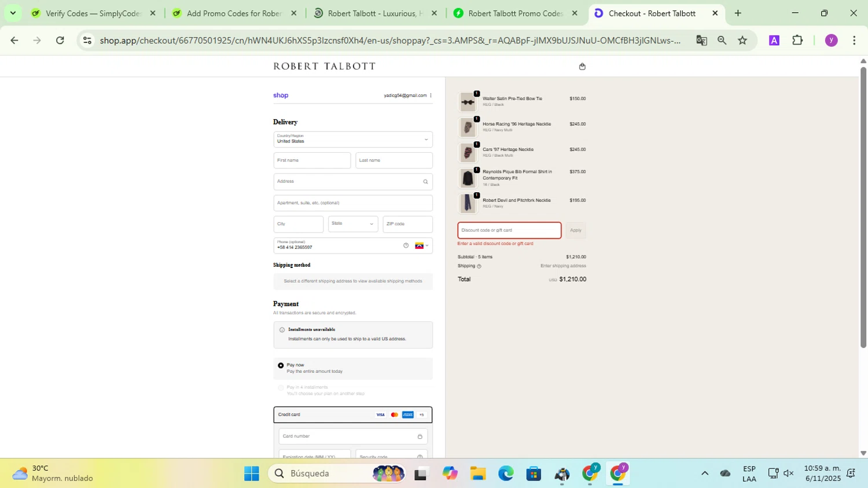The width and height of the screenshot is (868, 488).
Task: Reload the checkout page
Action: (x=60, y=40)
